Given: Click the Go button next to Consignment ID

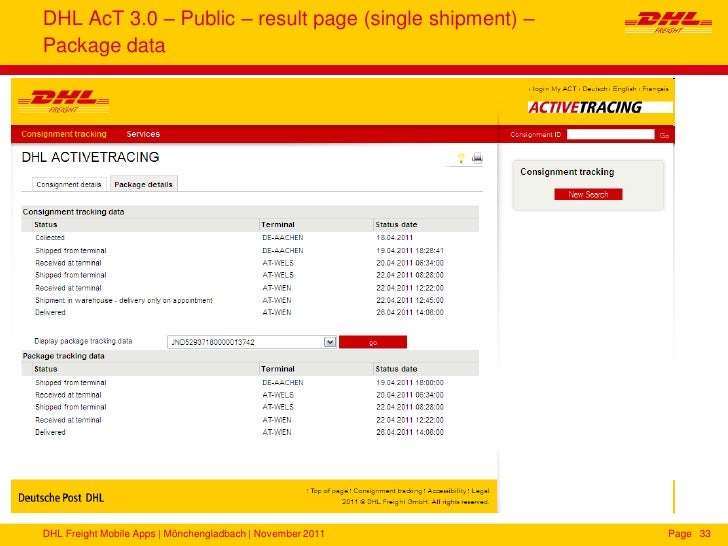Looking at the screenshot, I should [x=664, y=135].
